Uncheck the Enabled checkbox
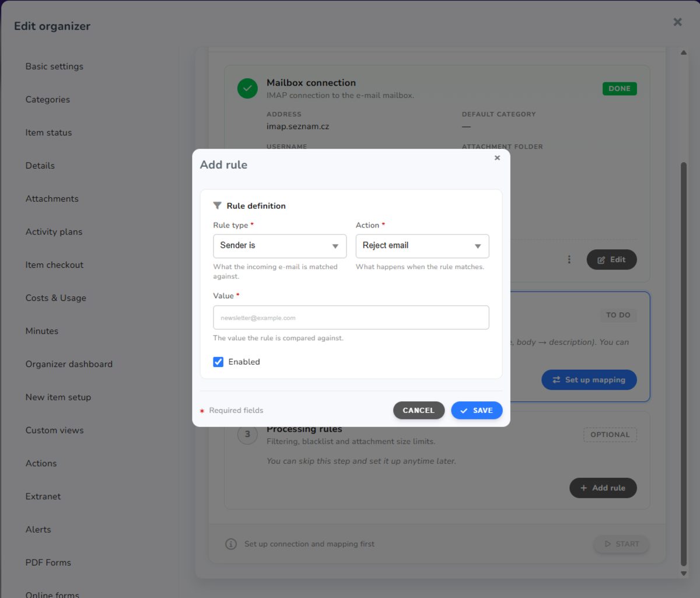 (x=218, y=362)
